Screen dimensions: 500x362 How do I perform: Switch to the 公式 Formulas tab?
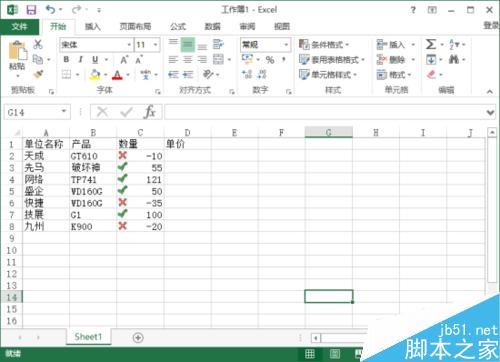click(x=178, y=27)
